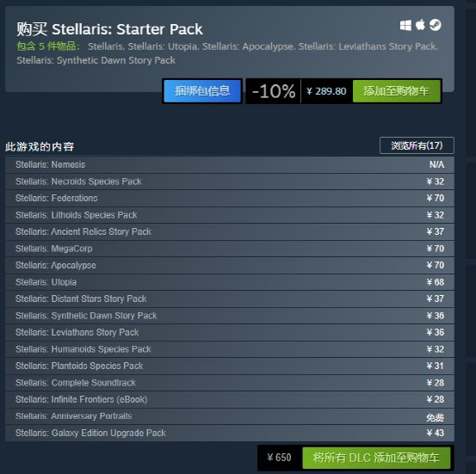Open Stellaris: Distant Stars Story Pack

[230, 299]
